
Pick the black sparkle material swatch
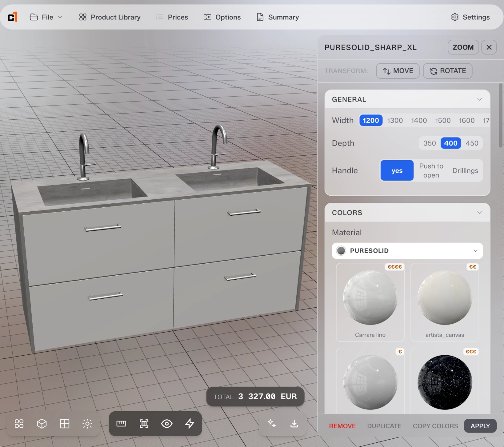[445, 381]
